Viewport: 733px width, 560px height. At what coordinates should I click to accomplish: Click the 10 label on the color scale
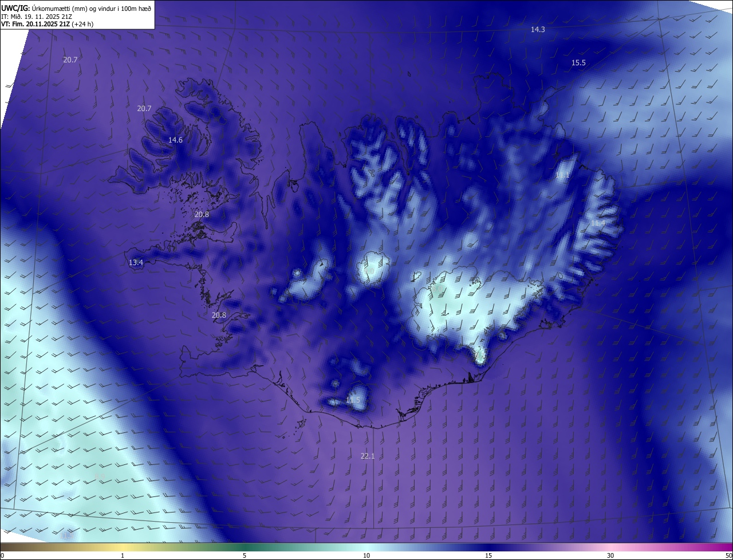[x=366, y=556]
